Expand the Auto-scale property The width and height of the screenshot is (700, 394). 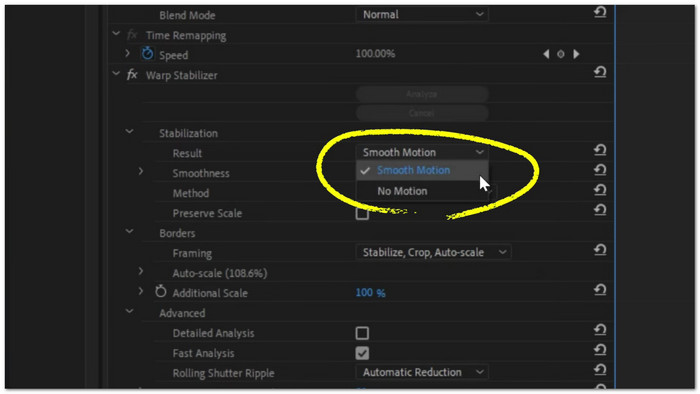[x=141, y=271]
